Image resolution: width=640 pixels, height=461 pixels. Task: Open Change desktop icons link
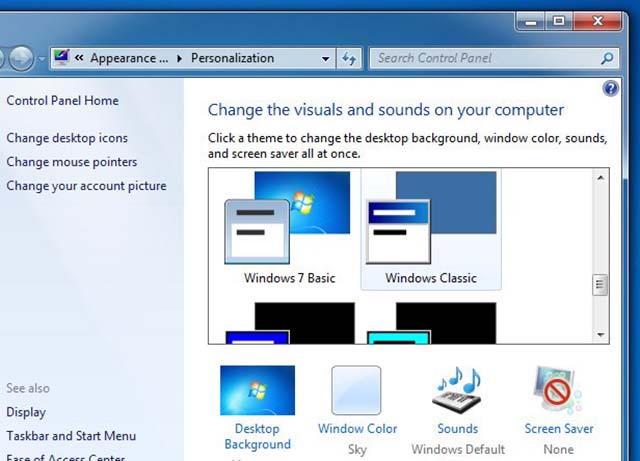(x=67, y=138)
